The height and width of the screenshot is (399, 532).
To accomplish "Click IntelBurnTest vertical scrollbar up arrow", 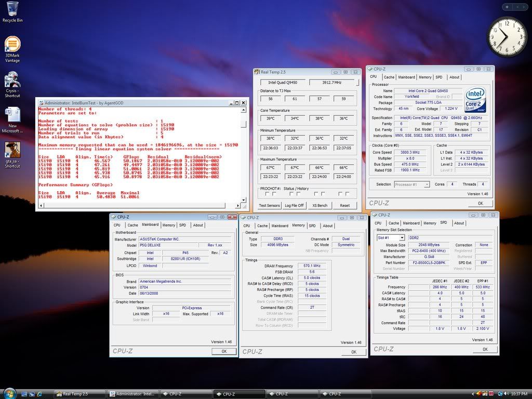I will [x=243, y=110].
